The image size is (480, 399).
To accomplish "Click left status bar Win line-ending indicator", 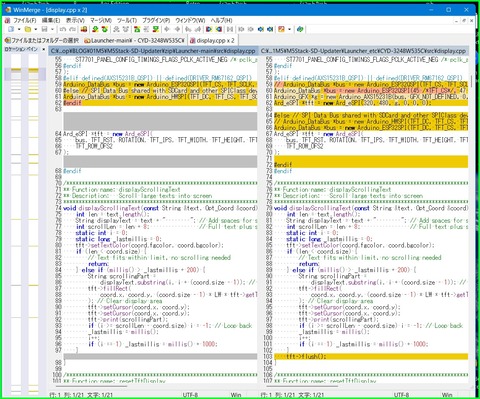I will tap(236, 395).
